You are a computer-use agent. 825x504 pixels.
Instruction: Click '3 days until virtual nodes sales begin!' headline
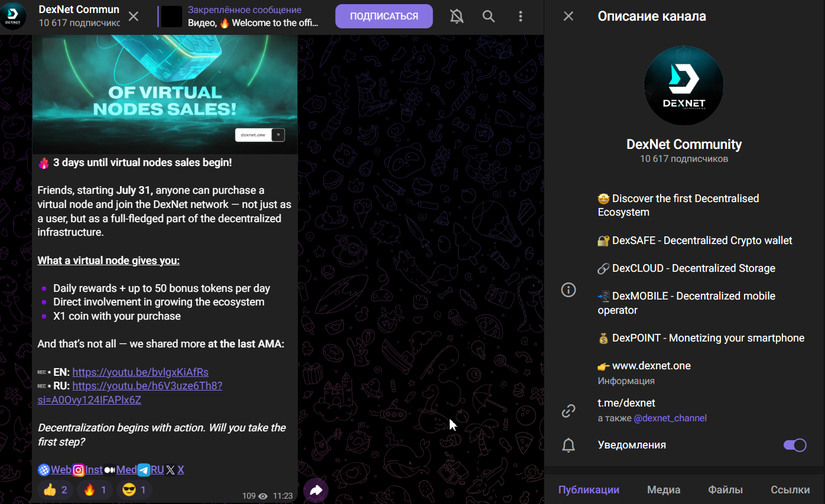pyautogui.click(x=142, y=162)
